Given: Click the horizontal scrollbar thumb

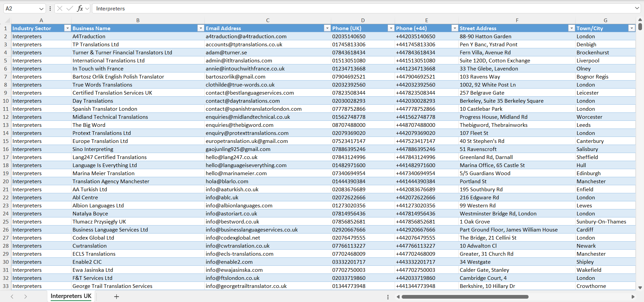Looking at the screenshot, I should (465, 297).
